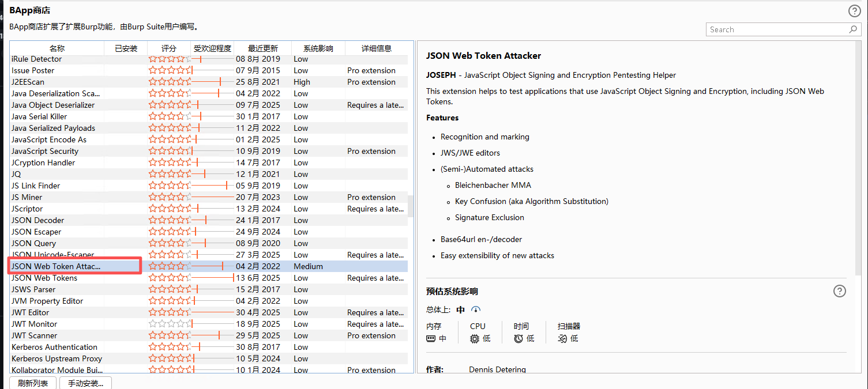Click the scanner impact icon

tap(562, 338)
